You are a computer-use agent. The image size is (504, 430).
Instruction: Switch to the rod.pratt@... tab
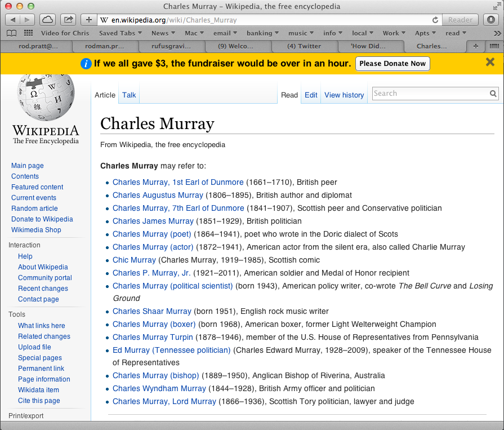coord(38,46)
